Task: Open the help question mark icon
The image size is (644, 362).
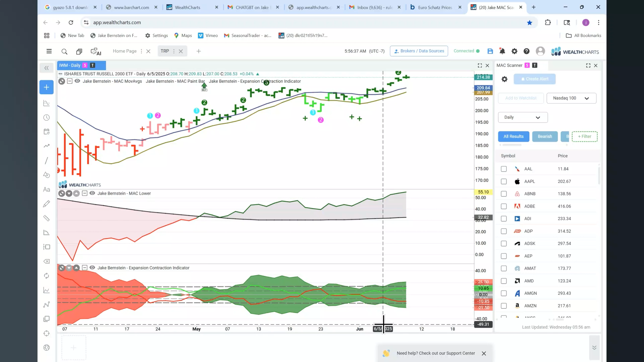Action: pyautogui.click(x=527, y=51)
